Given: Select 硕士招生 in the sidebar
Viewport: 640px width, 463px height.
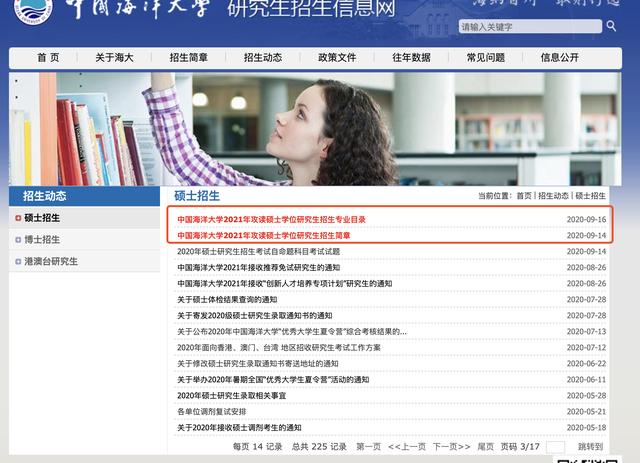Looking at the screenshot, I should pyautogui.click(x=42, y=218).
